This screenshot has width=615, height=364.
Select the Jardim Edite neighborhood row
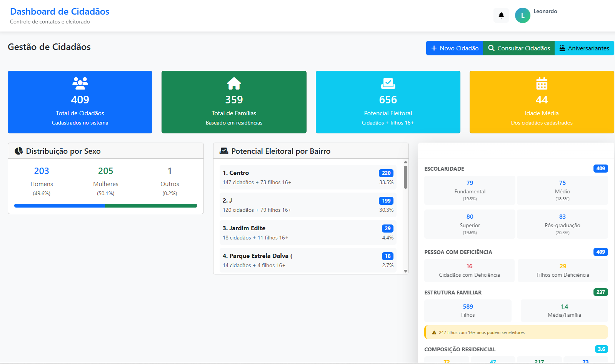point(308,233)
